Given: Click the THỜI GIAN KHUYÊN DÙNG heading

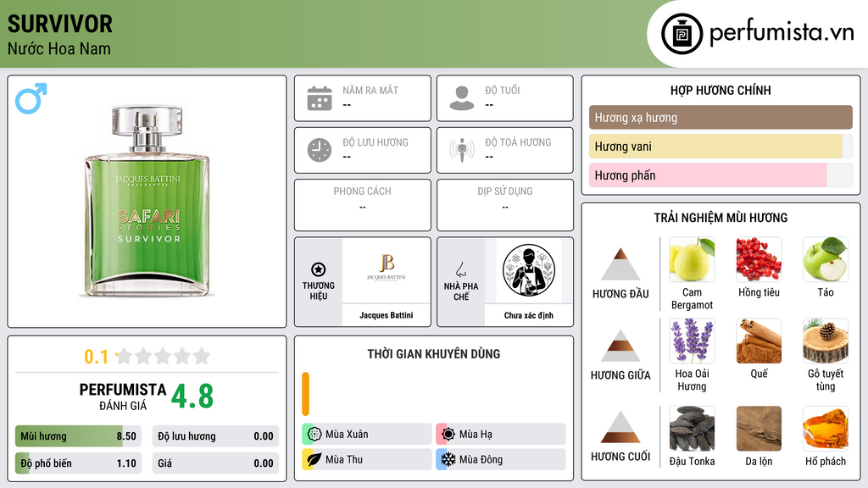Looking at the screenshot, I should point(434,354).
